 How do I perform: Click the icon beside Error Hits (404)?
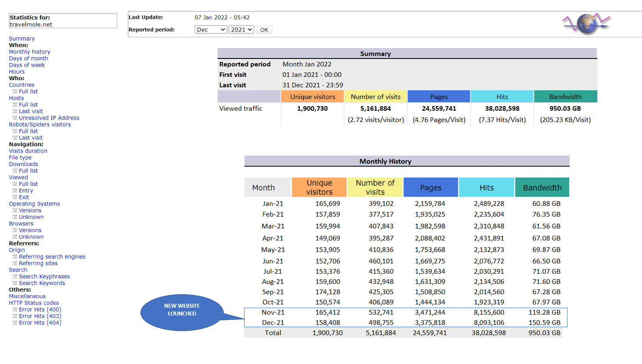click(15, 323)
